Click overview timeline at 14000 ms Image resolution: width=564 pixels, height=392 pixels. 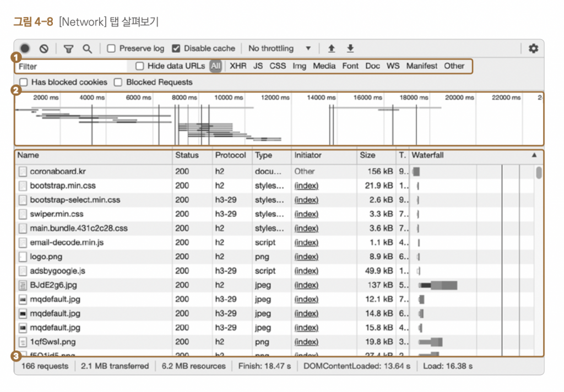click(321, 98)
